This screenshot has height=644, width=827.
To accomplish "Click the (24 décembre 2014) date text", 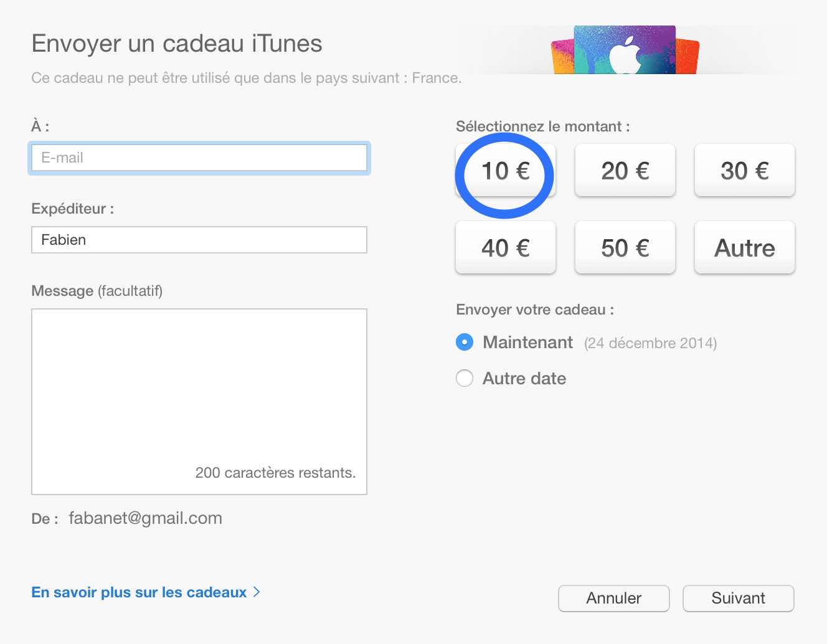I will tap(651, 343).
